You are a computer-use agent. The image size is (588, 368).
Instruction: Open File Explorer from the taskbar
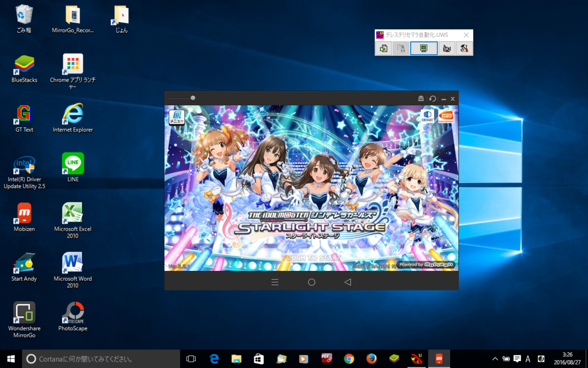tap(237, 359)
